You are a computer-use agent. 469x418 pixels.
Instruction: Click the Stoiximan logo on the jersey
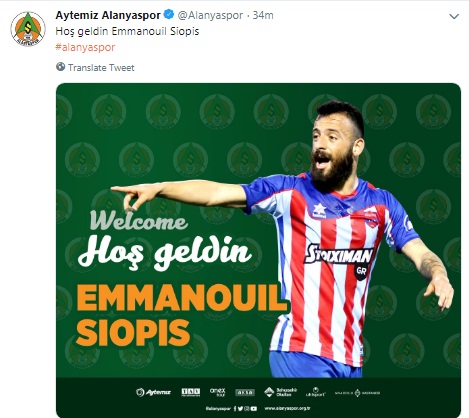coord(339,256)
